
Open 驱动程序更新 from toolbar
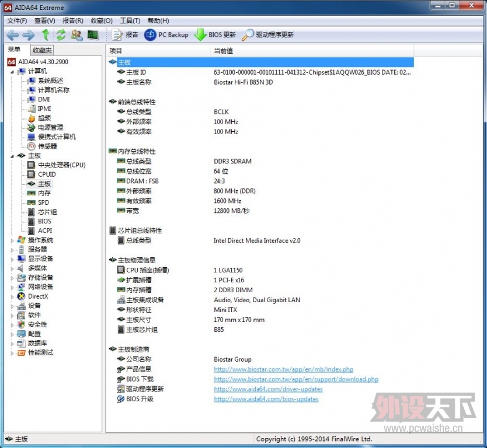[x=267, y=35]
